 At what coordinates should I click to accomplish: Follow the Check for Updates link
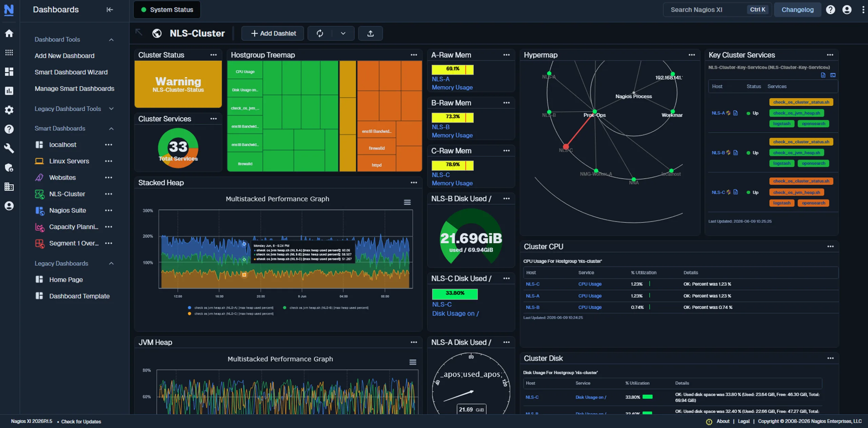point(81,422)
